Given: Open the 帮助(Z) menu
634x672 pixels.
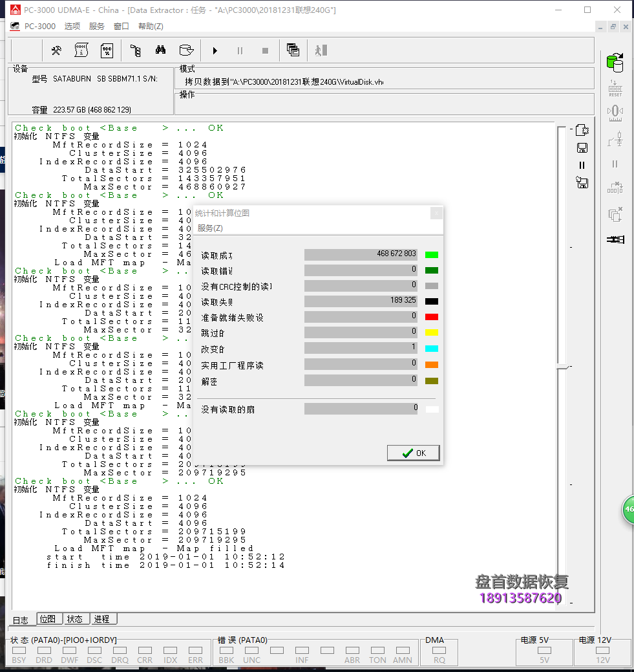Looking at the screenshot, I should [x=151, y=26].
